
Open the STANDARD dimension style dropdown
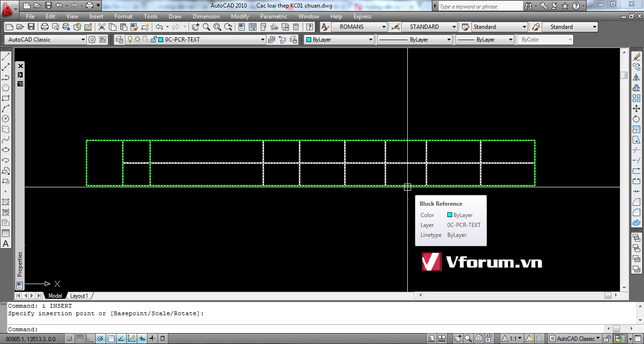pyautogui.click(x=429, y=27)
